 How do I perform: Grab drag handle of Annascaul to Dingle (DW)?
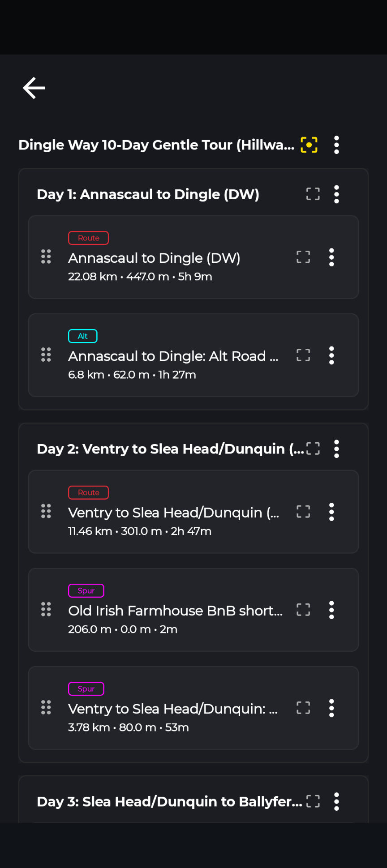click(46, 257)
